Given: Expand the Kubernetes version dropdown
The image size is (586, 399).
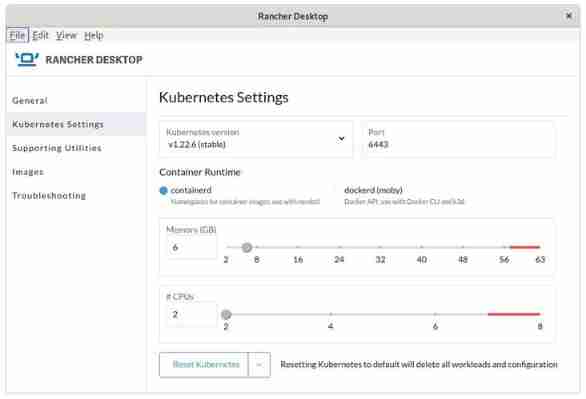Looking at the screenshot, I should pyautogui.click(x=256, y=139).
